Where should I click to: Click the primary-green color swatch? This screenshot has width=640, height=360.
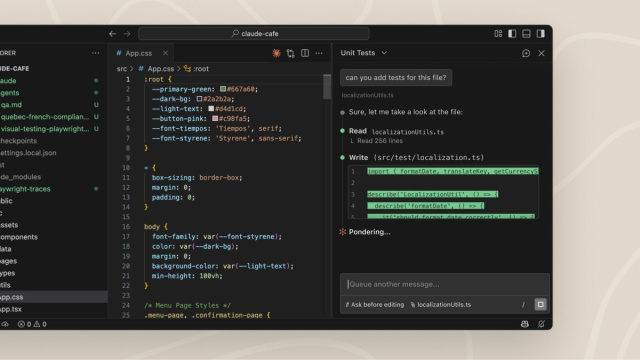tap(223, 89)
